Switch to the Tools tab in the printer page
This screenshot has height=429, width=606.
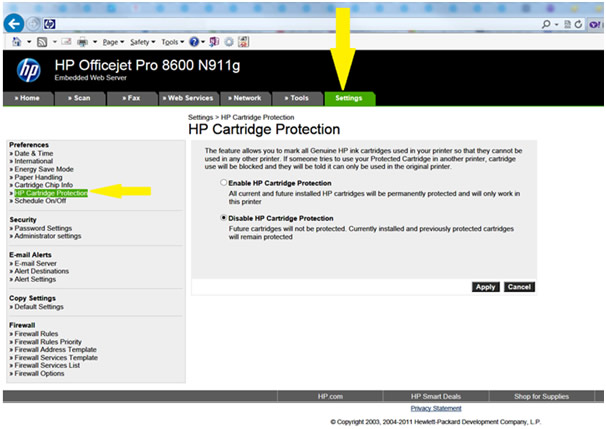297,98
